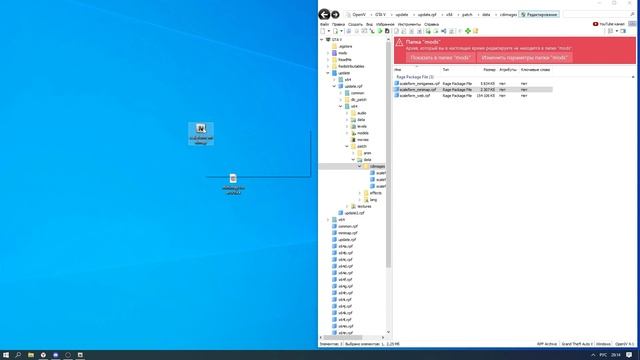Image resolution: width=640 pixels, height=360 pixels.
Task: Open the Избранное menu
Action: (x=385, y=24)
